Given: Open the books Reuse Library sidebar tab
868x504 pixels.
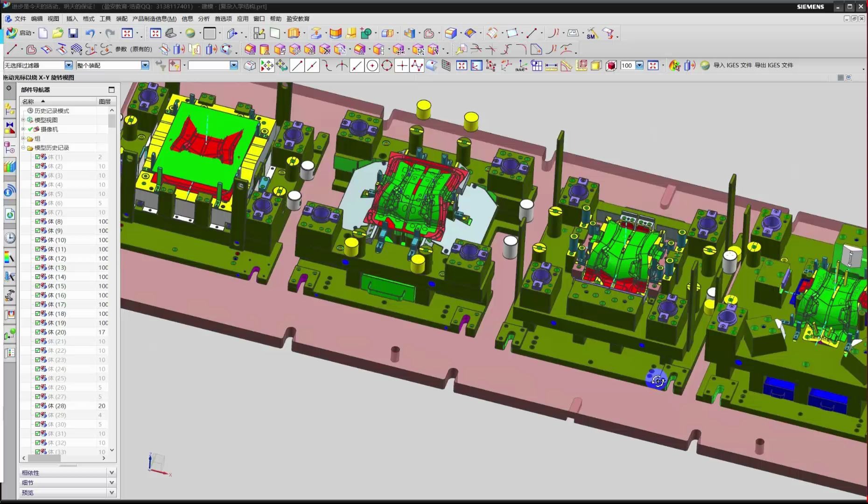Looking at the screenshot, I should [9, 167].
